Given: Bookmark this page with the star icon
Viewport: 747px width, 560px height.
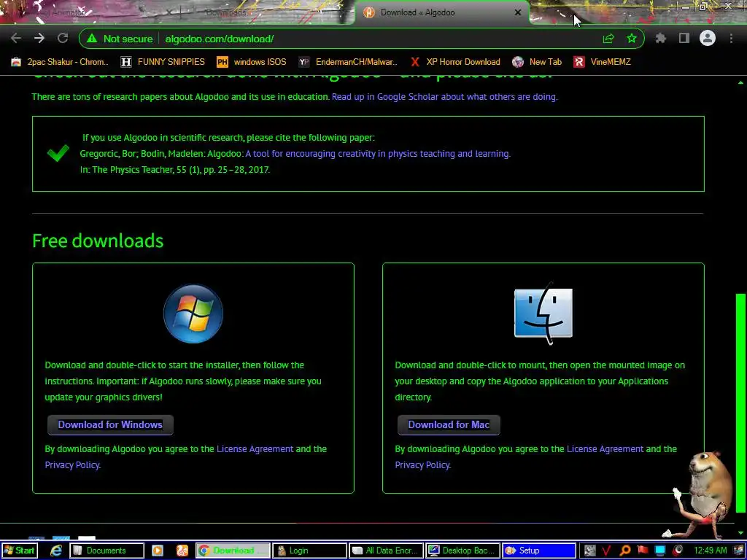Looking at the screenshot, I should click(x=632, y=39).
